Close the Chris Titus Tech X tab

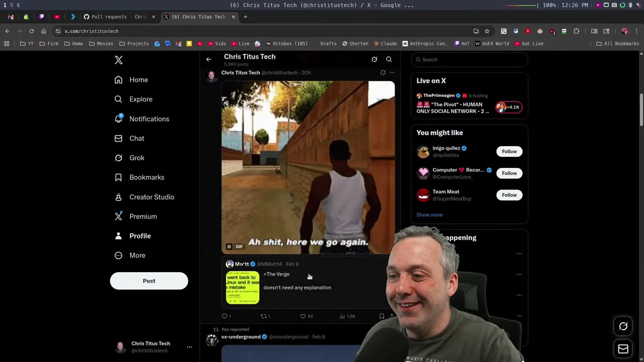pos(233,17)
